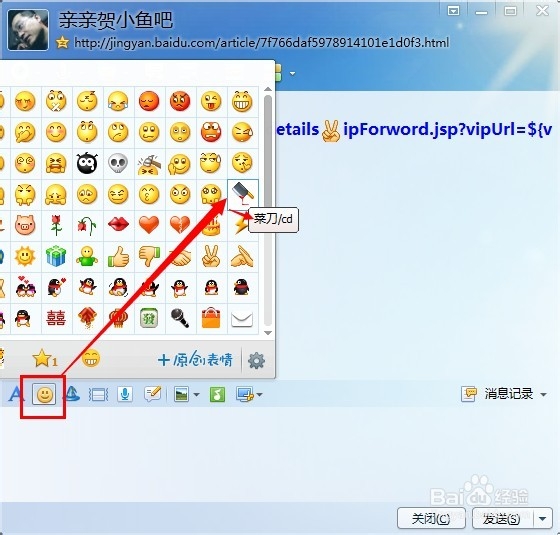Expand the 消息记录 dropdown arrow

tap(543, 395)
